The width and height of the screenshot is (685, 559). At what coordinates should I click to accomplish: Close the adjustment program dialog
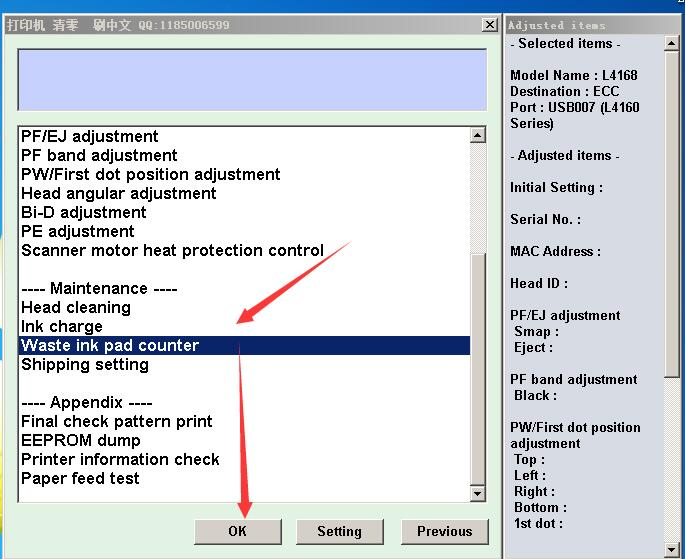coord(489,24)
